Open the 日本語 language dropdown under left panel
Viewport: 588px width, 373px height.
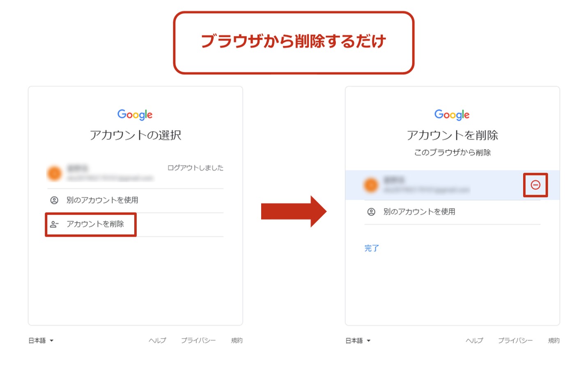[x=41, y=341]
